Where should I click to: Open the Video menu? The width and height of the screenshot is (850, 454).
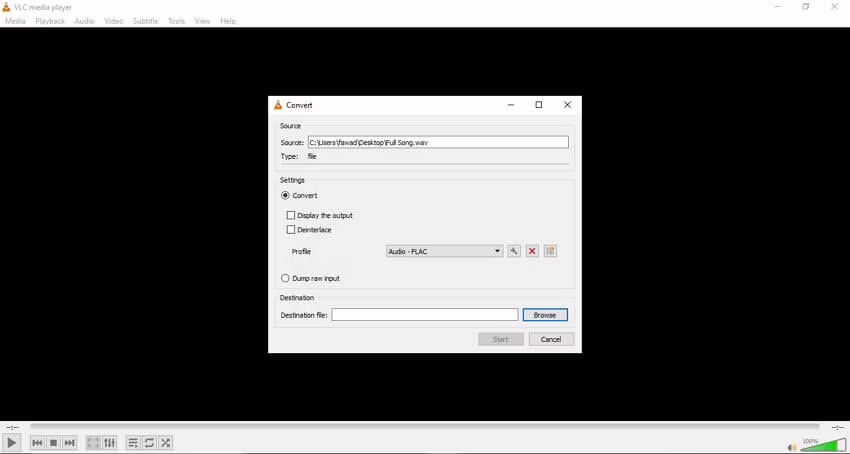click(x=114, y=21)
